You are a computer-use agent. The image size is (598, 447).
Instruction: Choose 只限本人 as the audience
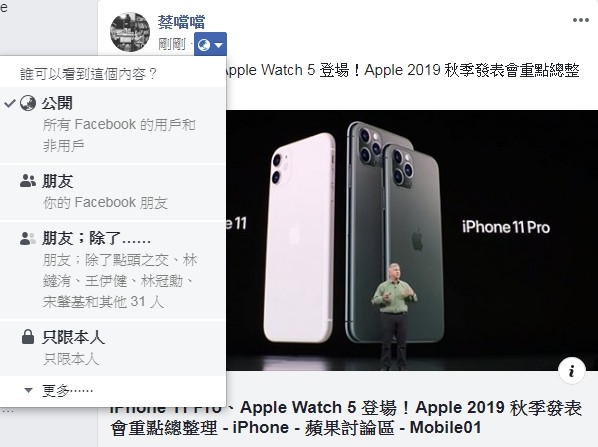pos(113,348)
